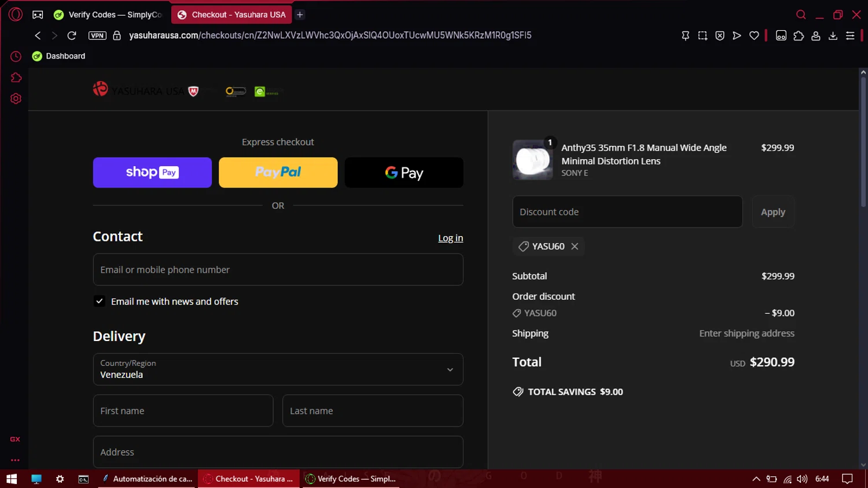
Task: Open GX Control in sidebar
Action: tap(15, 439)
